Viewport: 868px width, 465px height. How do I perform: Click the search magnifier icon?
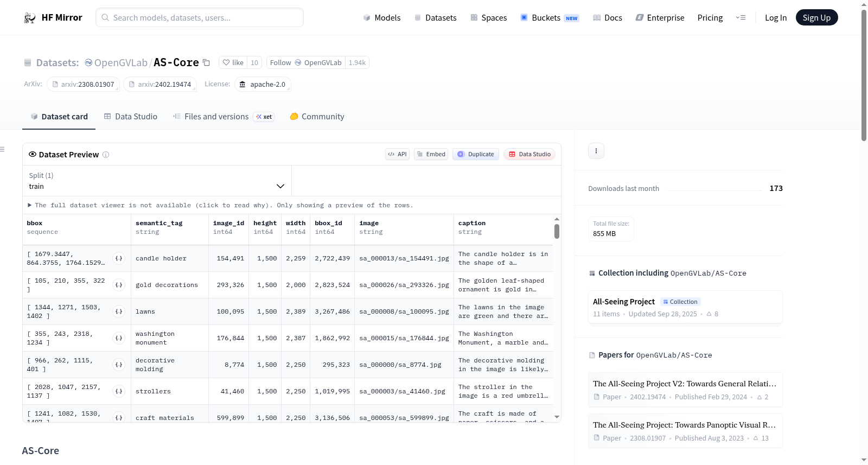tap(105, 17)
